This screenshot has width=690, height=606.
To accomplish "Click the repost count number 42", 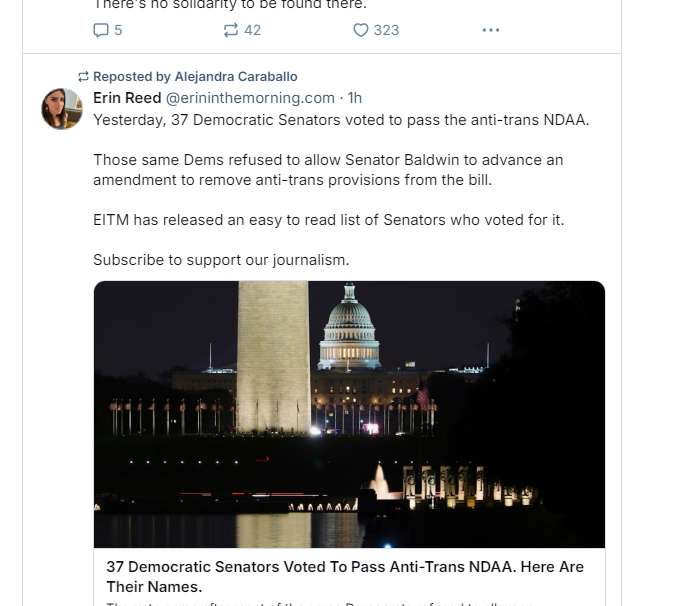I will click(252, 30).
